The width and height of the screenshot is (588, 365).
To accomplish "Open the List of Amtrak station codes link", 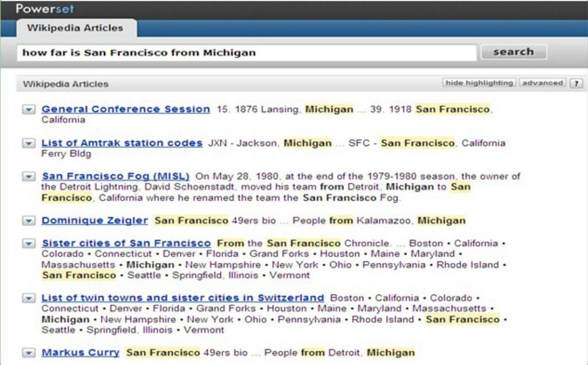I will coord(122,143).
